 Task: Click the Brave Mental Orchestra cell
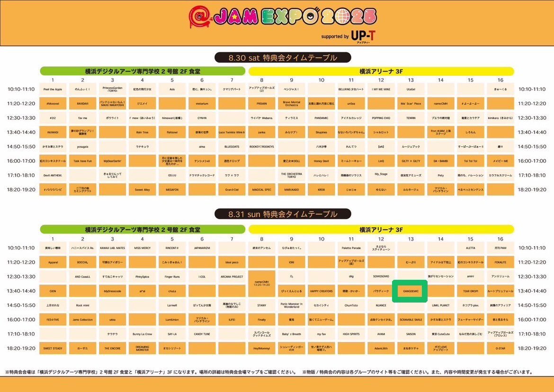click(x=292, y=104)
